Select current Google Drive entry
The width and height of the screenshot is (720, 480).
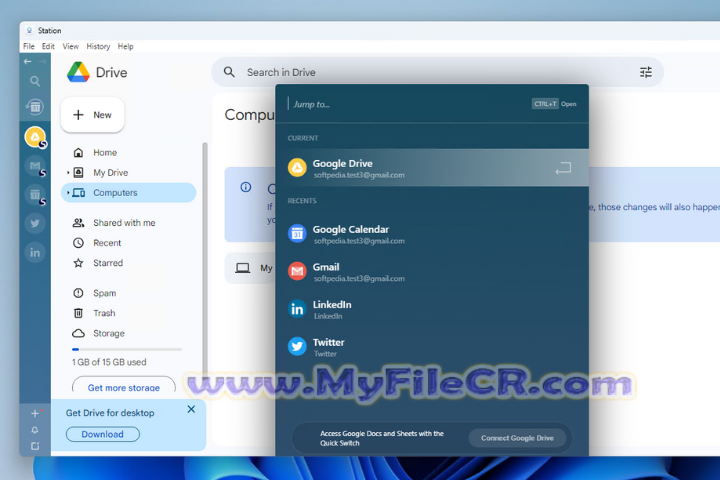432,168
